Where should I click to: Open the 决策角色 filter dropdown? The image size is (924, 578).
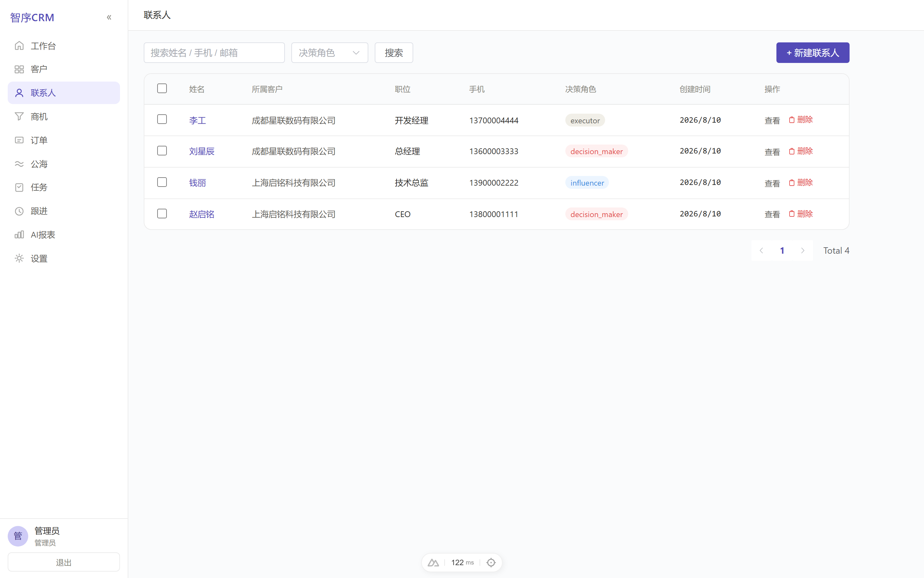(329, 53)
